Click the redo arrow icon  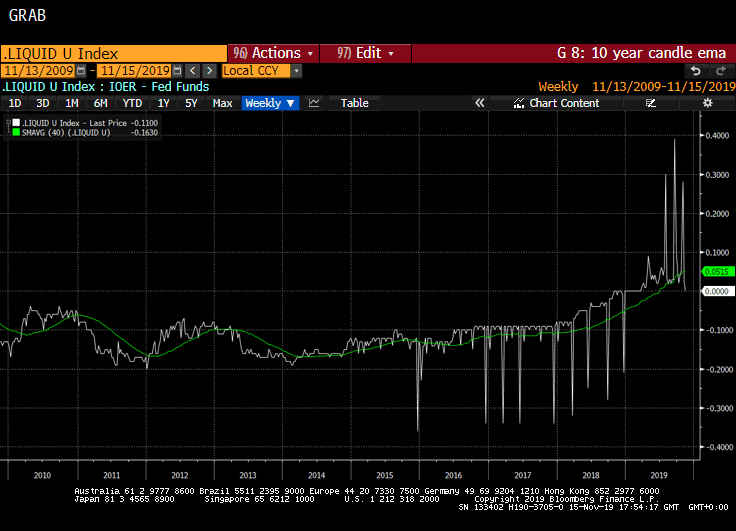[x=719, y=71]
